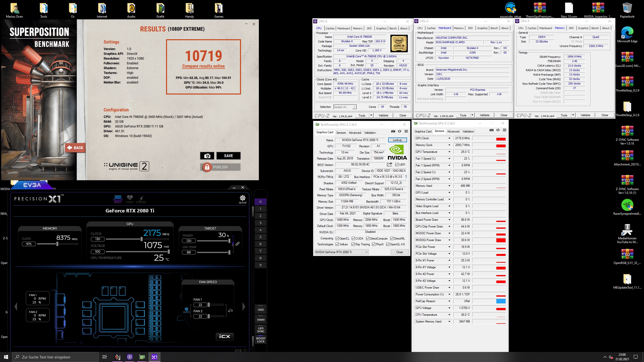644x362 pixels.
Task: Click BACK button in Superposition
Action: 75,148
